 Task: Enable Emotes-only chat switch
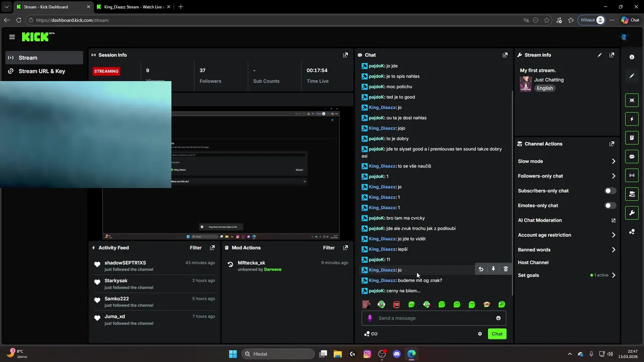(x=610, y=205)
